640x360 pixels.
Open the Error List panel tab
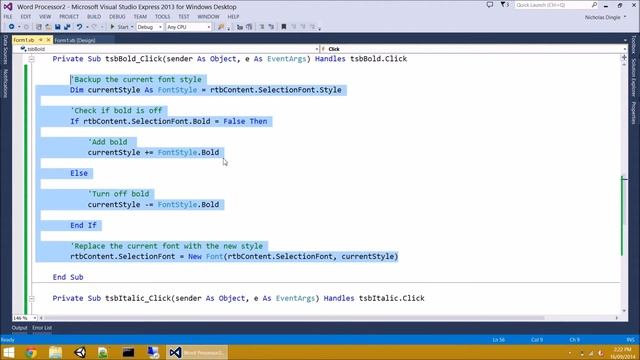(x=42, y=328)
